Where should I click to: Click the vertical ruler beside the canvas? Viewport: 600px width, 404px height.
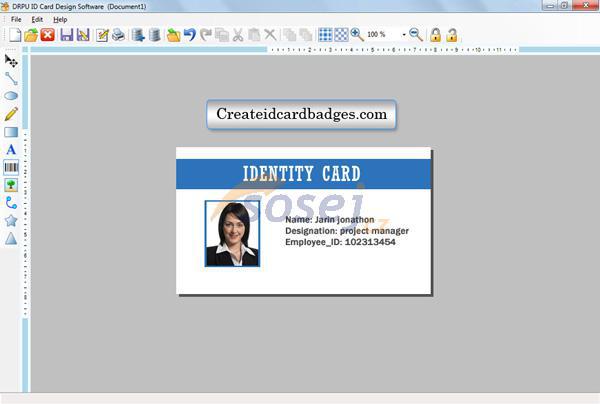(26, 224)
